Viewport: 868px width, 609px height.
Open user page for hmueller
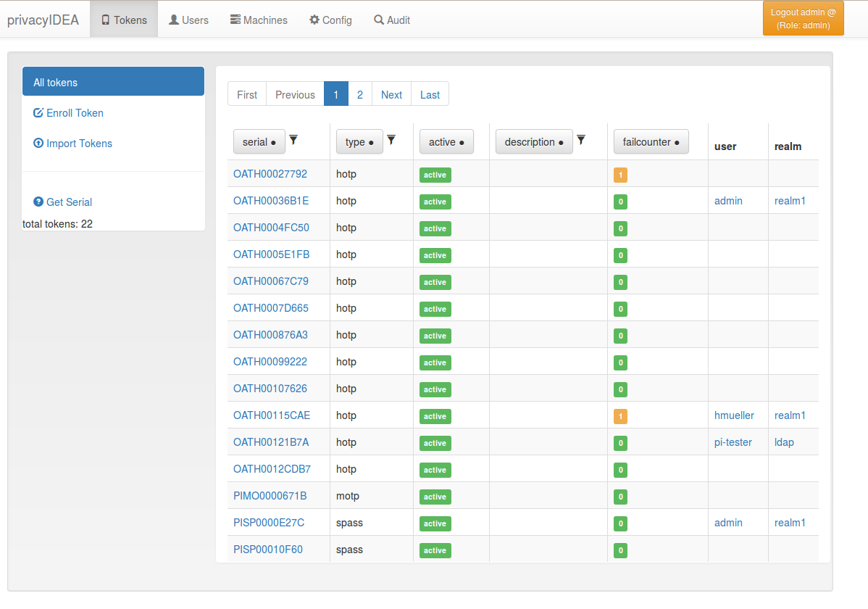[734, 415]
